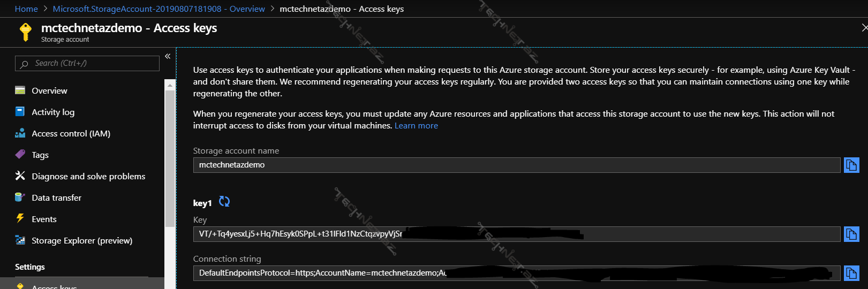Close the Access keys blade
This screenshot has width=868, height=289.
864,27
